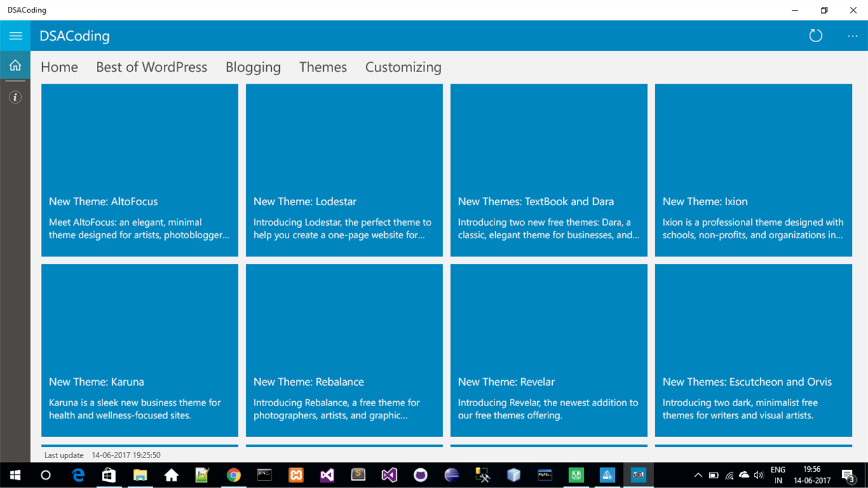This screenshot has width=868, height=488.
Task: Open Google Chrome from the taskbar
Action: click(x=233, y=475)
